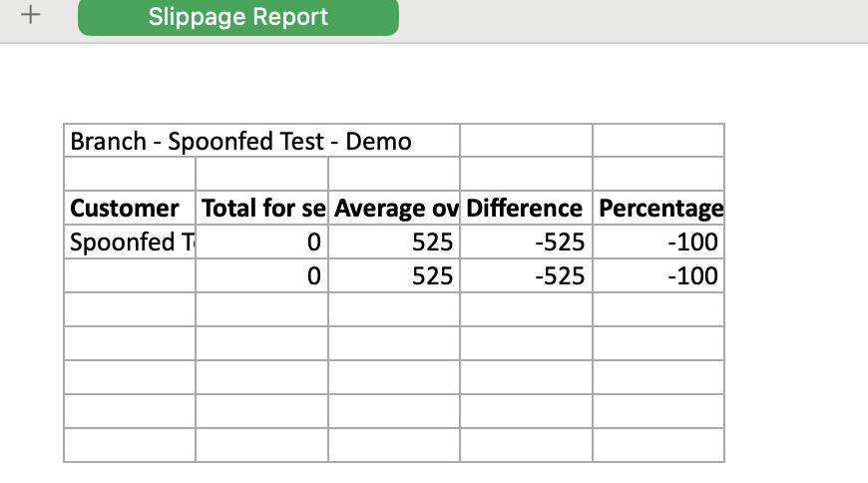Viewport: 868px width, 483px height.
Task: Add a new sheet with plus icon
Action: [31, 14]
